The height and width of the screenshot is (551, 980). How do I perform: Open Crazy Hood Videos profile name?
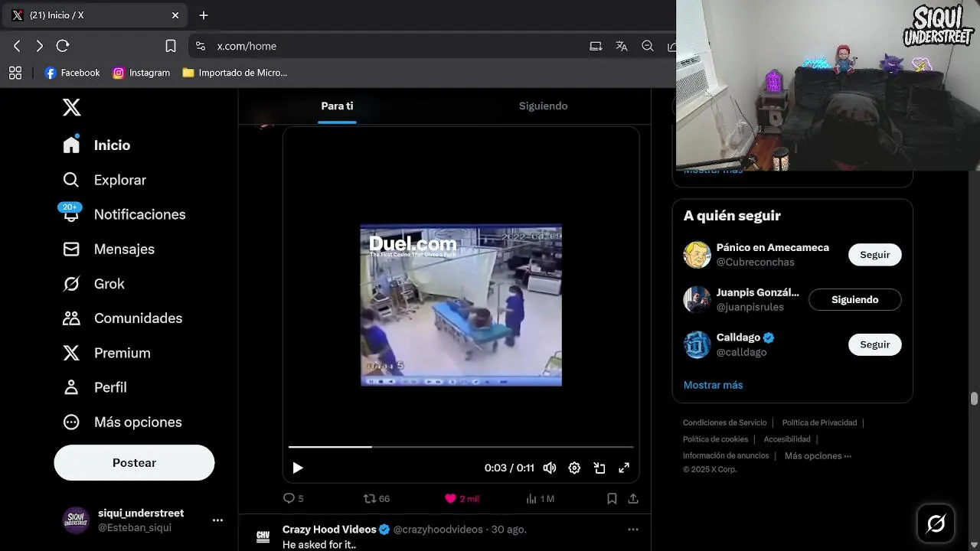329,530
